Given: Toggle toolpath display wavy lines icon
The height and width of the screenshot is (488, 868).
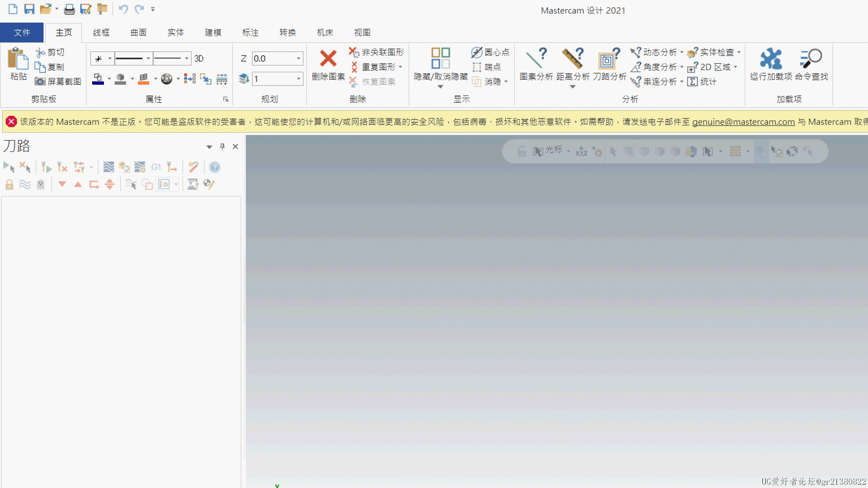Looking at the screenshot, I should pos(25,185).
